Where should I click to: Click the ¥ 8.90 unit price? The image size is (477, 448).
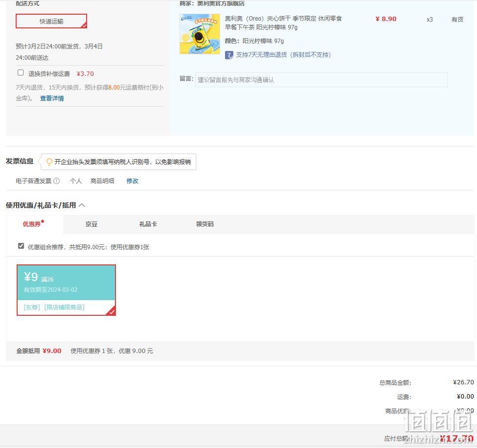(386, 19)
